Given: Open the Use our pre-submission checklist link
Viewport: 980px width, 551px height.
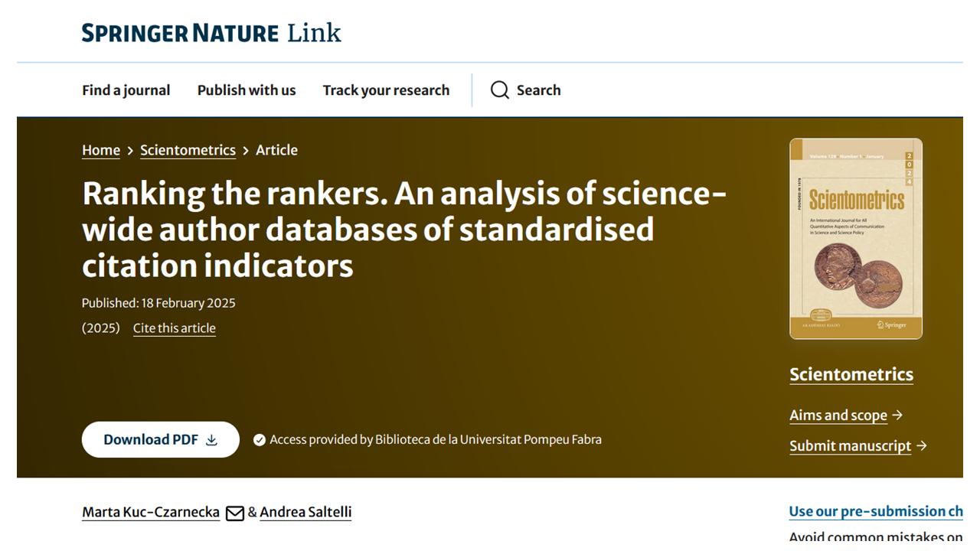Looking at the screenshot, I should [876, 511].
